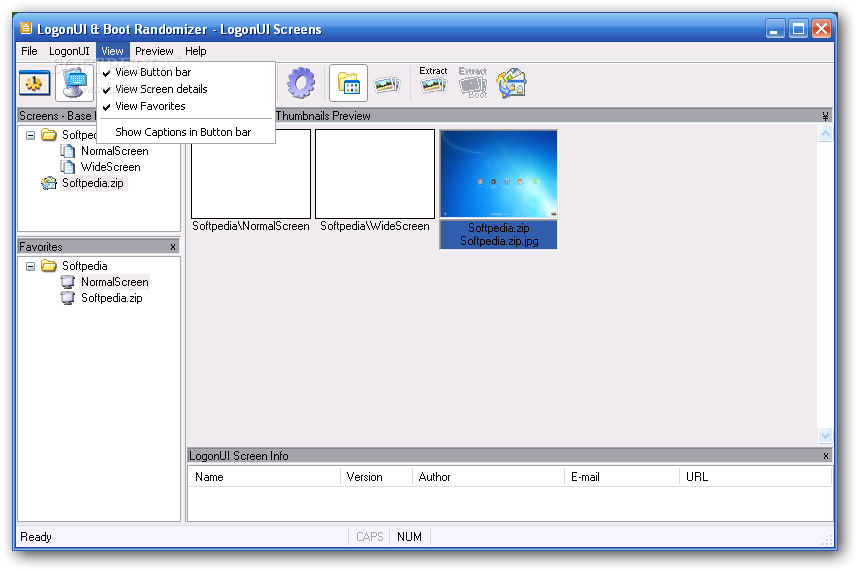Click the Softpedia folder icon in Screens tree
The width and height of the screenshot is (858, 571).
click(x=49, y=135)
